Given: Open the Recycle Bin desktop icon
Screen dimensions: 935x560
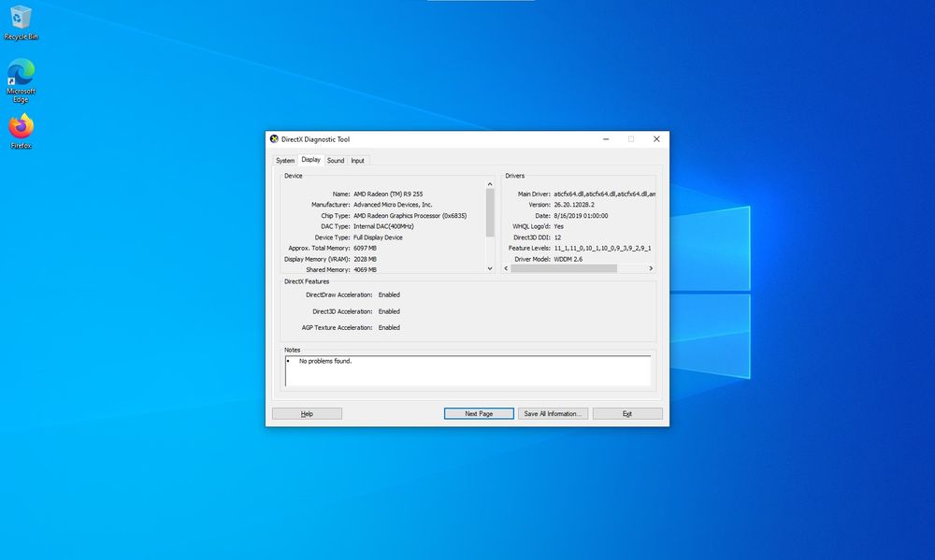Looking at the screenshot, I should click(x=21, y=22).
